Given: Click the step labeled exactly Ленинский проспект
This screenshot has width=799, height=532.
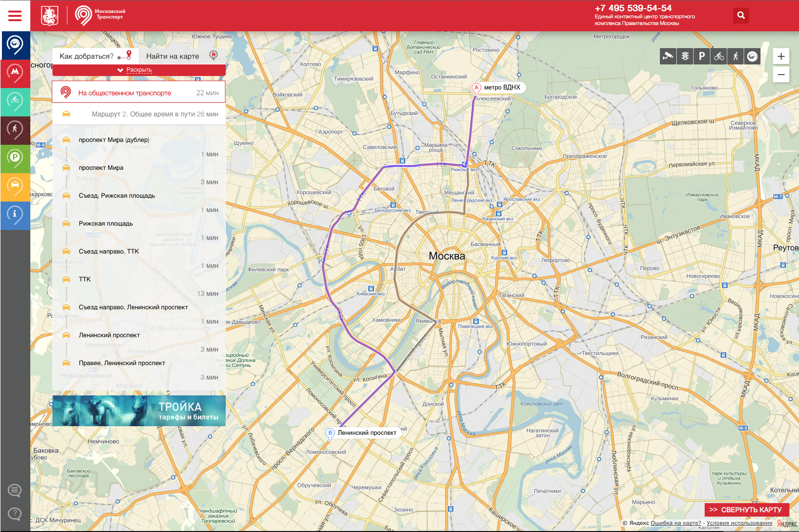Looking at the screenshot, I should (109, 335).
